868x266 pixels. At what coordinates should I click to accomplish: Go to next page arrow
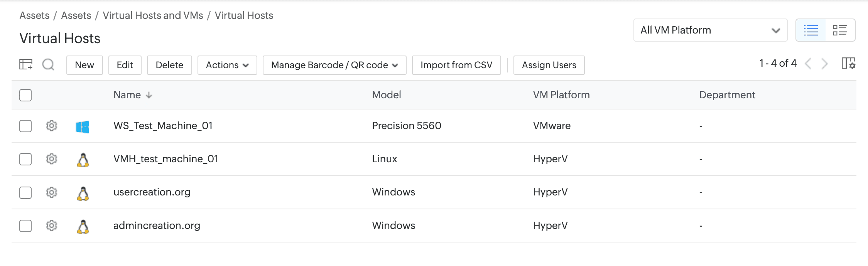click(x=824, y=64)
